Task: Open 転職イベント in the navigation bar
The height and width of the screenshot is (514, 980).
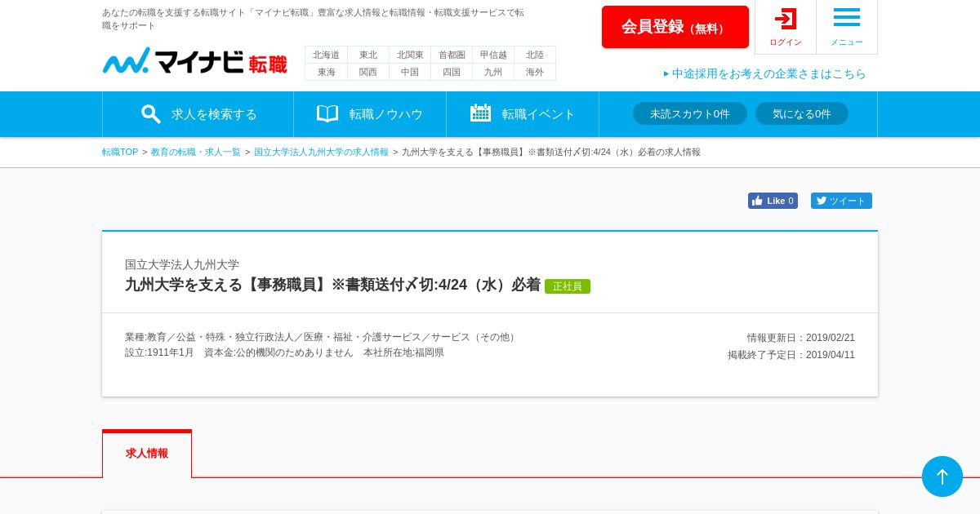Action: coord(523,114)
